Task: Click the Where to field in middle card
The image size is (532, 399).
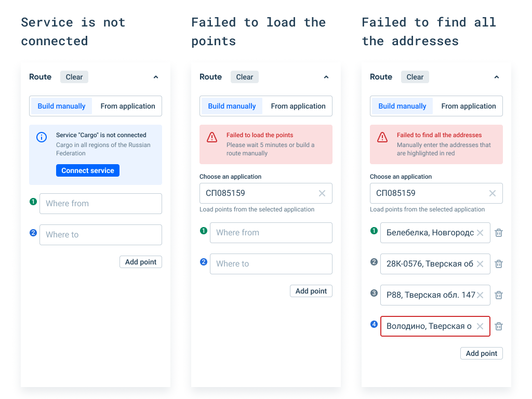Action: 271,264
